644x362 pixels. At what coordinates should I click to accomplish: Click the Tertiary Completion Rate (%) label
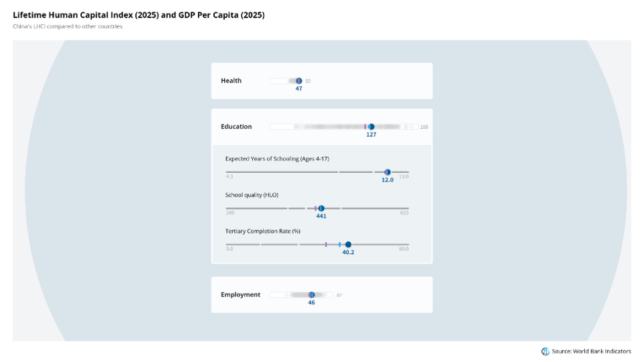click(263, 231)
